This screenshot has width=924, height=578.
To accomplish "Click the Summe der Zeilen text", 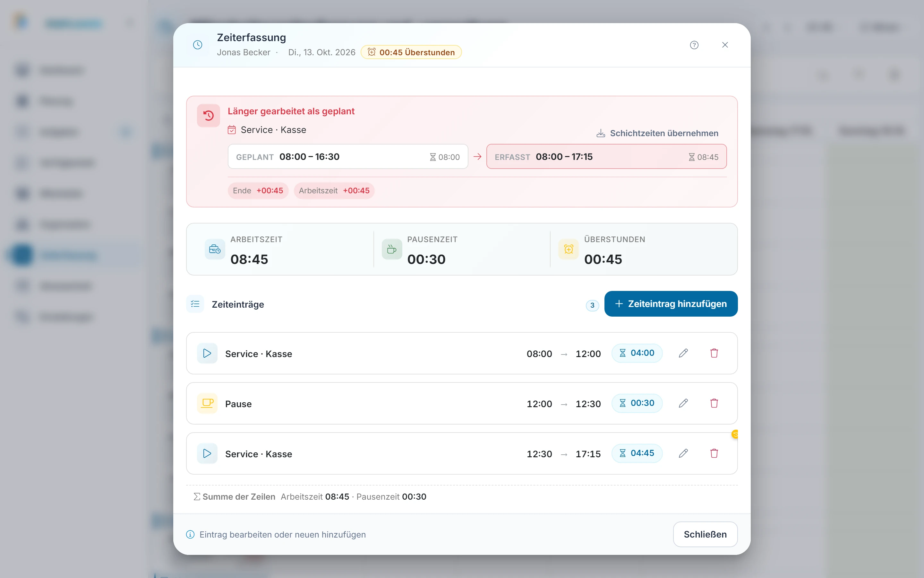I will tap(239, 496).
